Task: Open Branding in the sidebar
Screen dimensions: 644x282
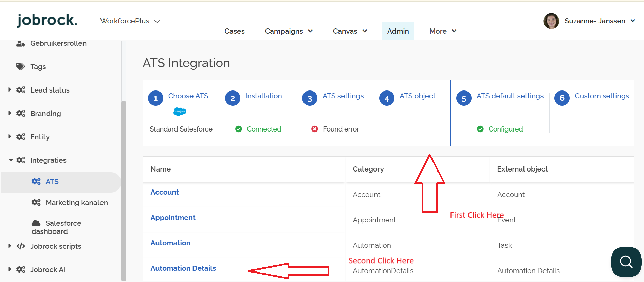Action: coord(45,114)
